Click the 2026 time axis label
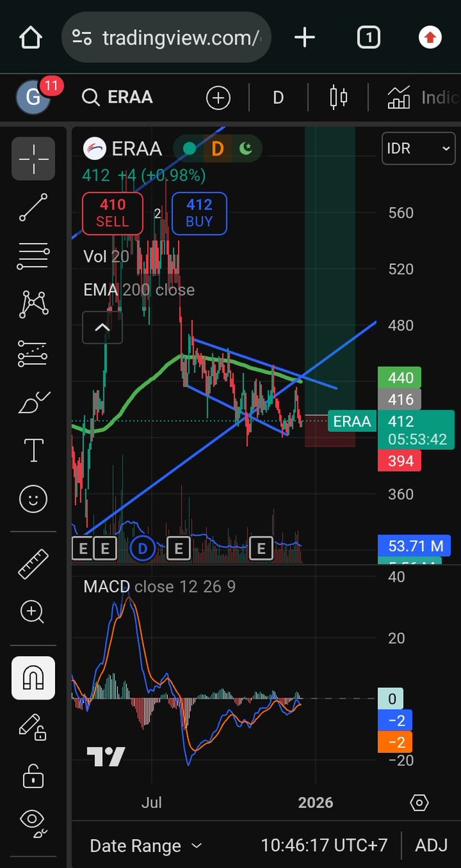This screenshot has width=461, height=868. point(316,802)
